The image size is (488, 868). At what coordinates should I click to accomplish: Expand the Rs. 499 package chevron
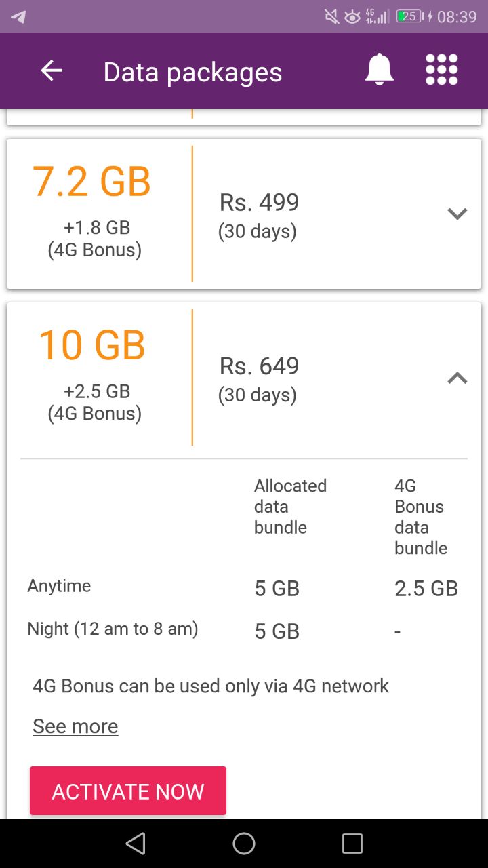click(457, 214)
